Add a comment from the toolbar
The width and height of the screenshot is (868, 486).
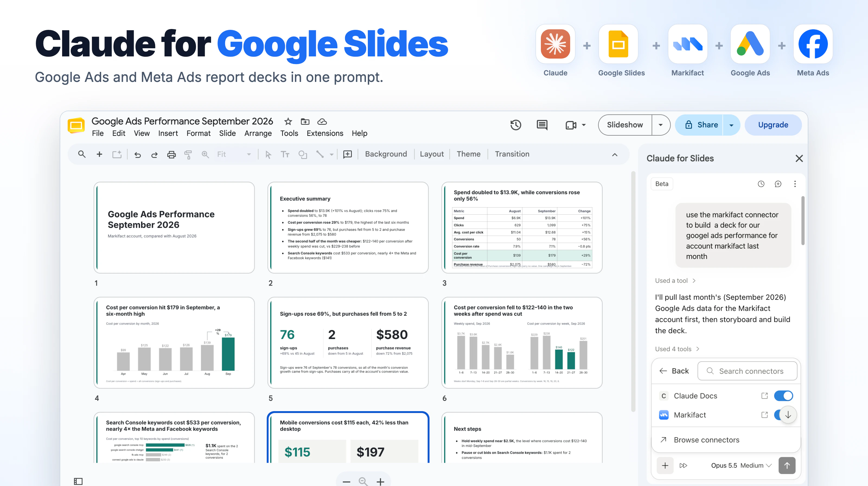point(347,154)
